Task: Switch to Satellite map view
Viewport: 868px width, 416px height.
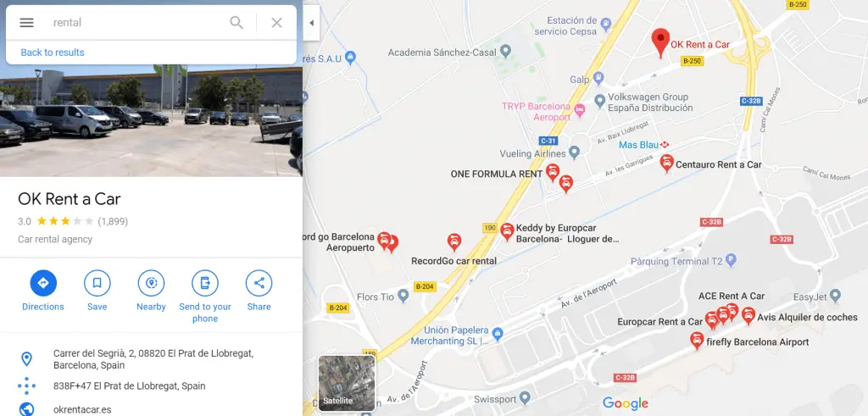Action: tap(347, 383)
